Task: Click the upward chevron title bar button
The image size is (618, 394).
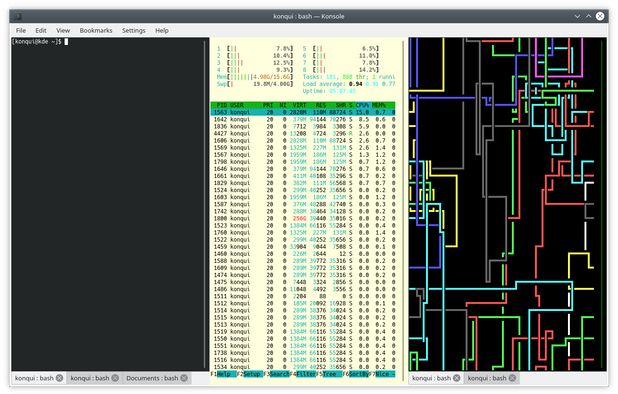Action: pos(588,16)
